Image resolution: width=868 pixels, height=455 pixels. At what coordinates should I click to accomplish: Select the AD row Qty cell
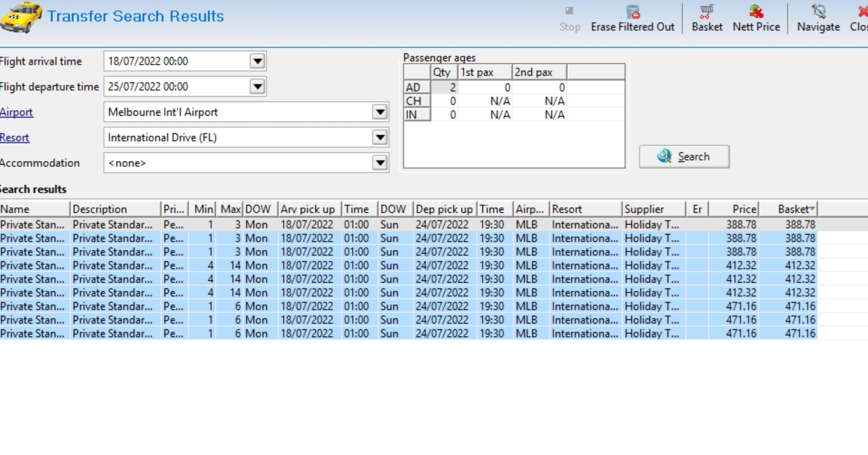point(444,87)
